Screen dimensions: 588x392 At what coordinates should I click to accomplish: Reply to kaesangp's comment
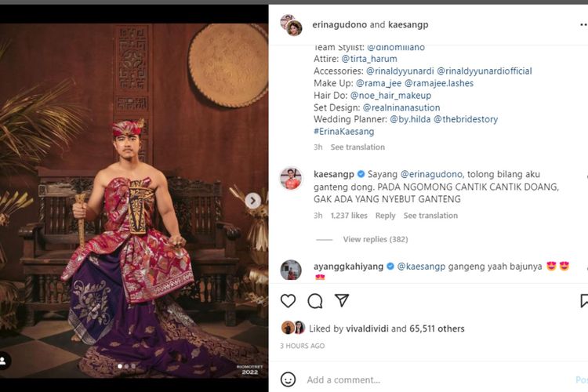pos(385,216)
